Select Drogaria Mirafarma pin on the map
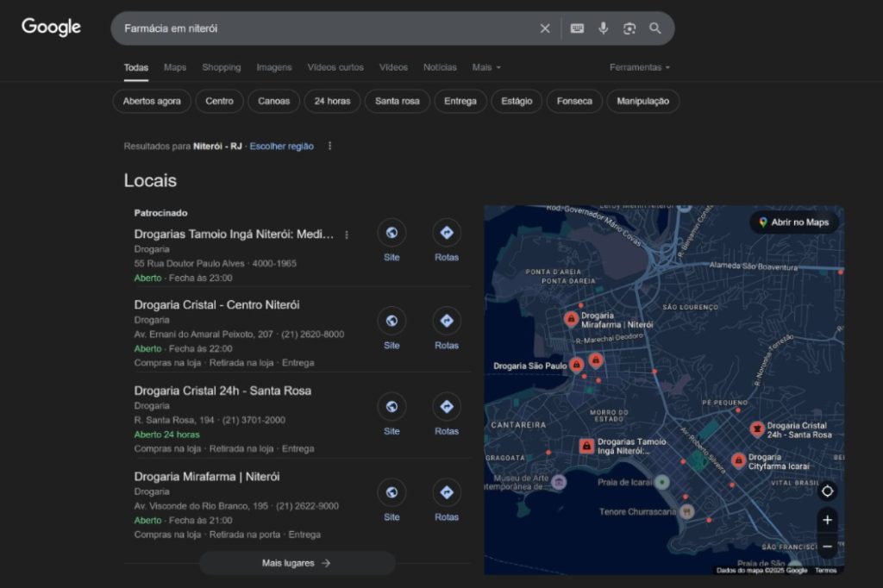 (571, 319)
